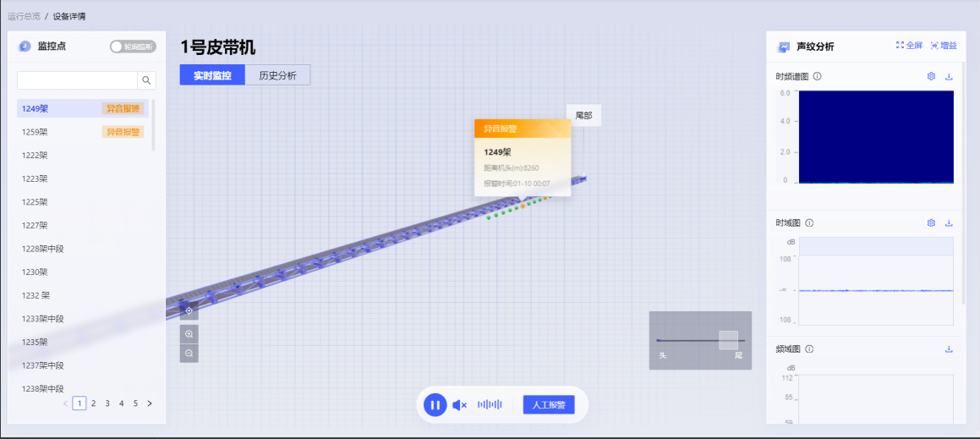Click the audio waveform icon
Viewport: 980px width, 439px height.
[x=490, y=405]
